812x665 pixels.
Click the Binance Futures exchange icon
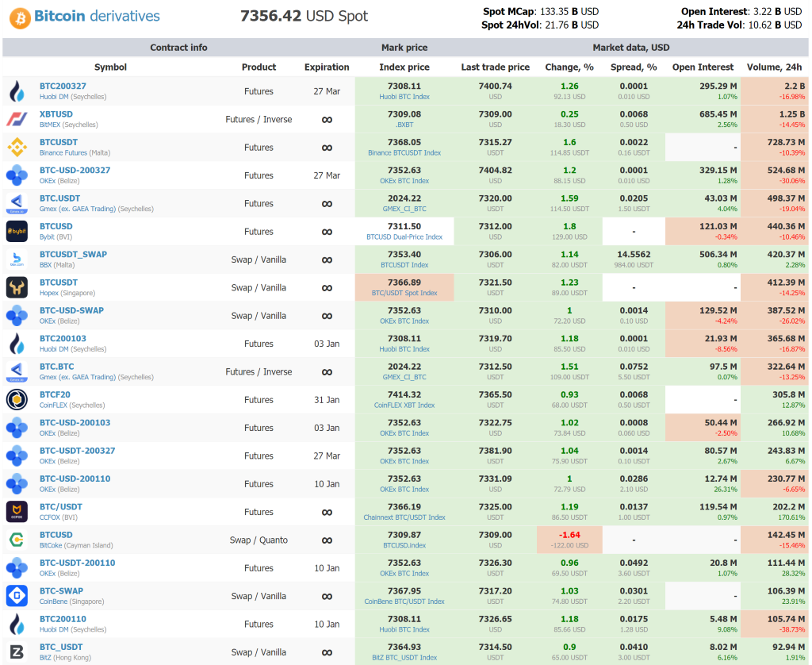tap(16, 147)
